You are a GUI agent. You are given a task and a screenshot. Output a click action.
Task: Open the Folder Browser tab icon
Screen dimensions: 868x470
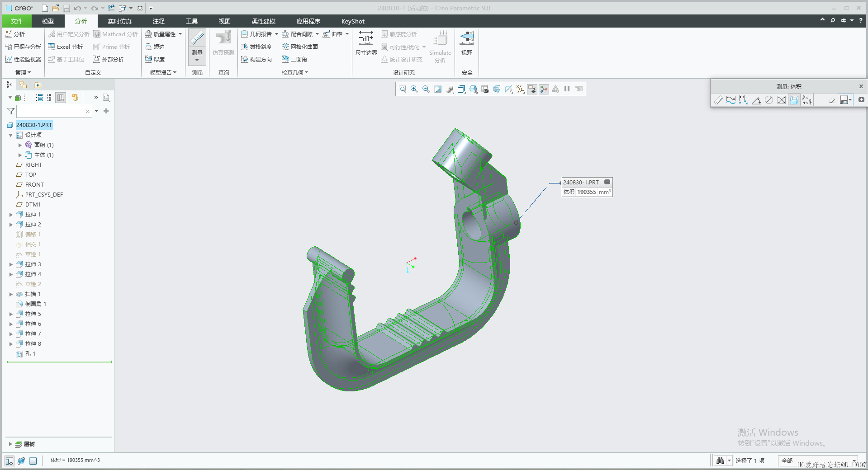23,85
